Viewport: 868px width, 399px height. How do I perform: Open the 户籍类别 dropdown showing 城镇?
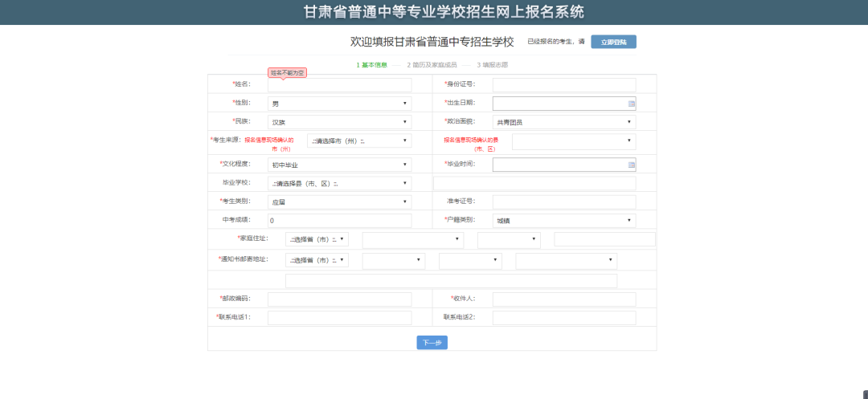(x=563, y=220)
